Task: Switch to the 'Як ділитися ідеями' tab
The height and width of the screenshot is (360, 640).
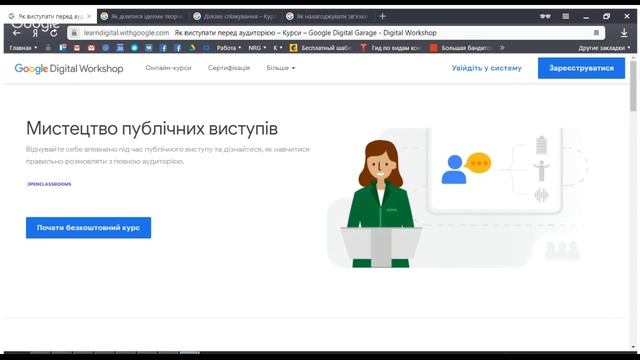Action: (x=143, y=16)
